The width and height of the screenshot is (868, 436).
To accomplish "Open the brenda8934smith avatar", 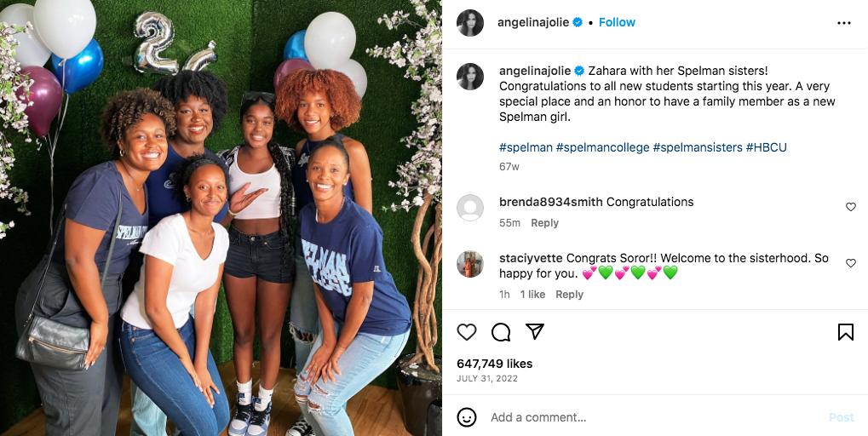I will click(x=470, y=208).
